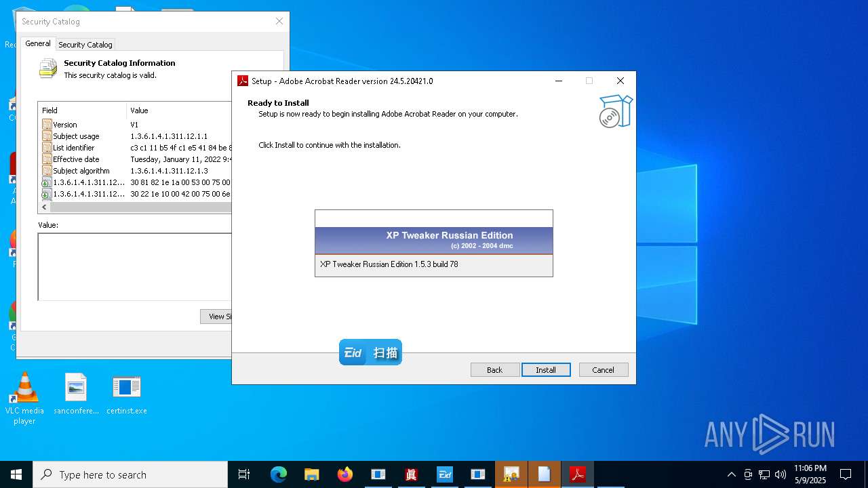Click value 1.3.6.1.4.1.311.12.1.3
868x488 pixels.
169,171
